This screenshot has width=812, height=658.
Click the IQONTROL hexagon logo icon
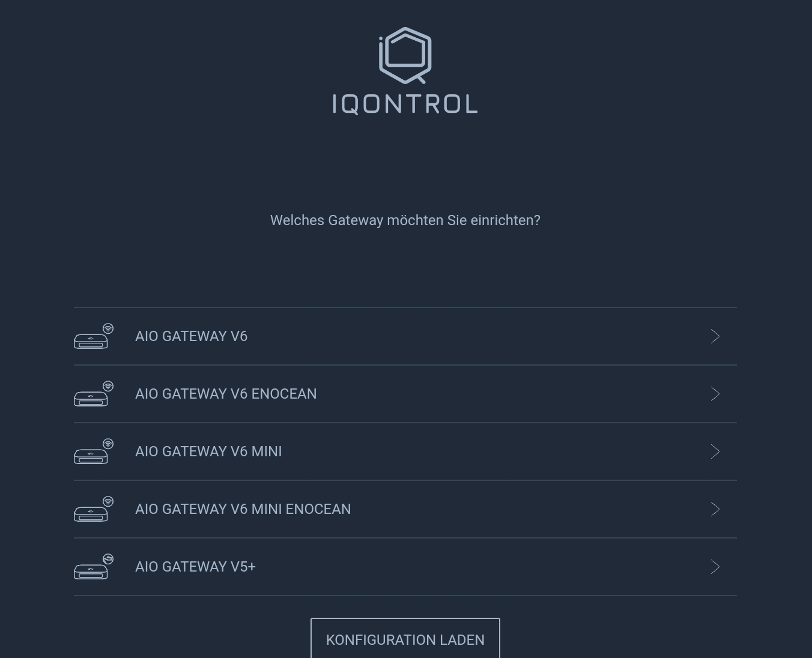[x=405, y=55]
